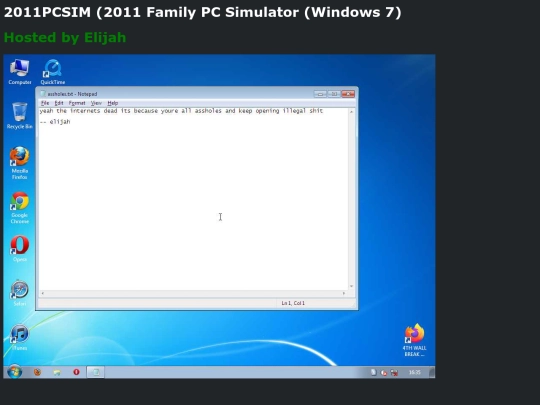This screenshot has width=540, height=405.
Task: Click the Notepad title bar icon
Action: click(x=43, y=94)
